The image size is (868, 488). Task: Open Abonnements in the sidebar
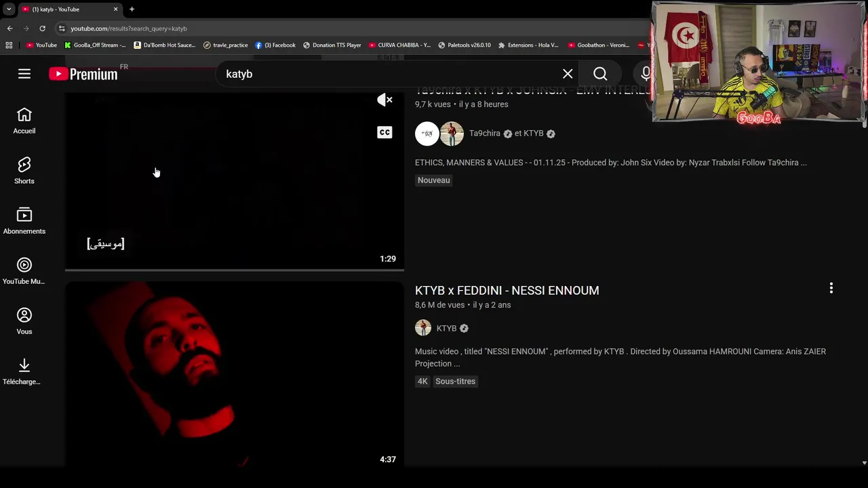tap(24, 222)
